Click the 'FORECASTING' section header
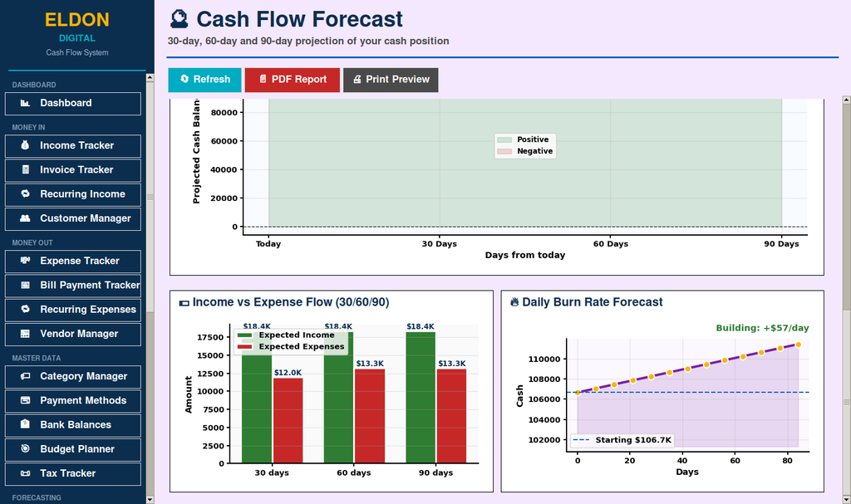The height and width of the screenshot is (504, 851). click(x=37, y=497)
